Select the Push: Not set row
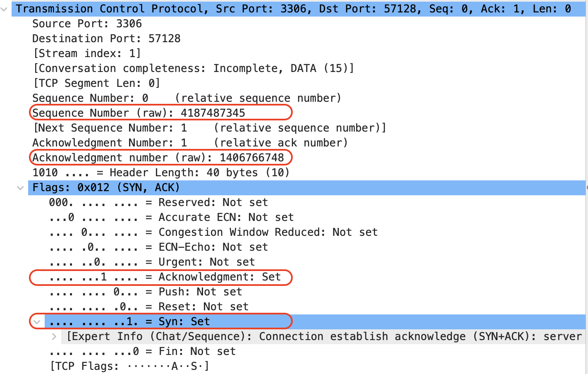This screenshot has height=374, width=588. point(146,292)
